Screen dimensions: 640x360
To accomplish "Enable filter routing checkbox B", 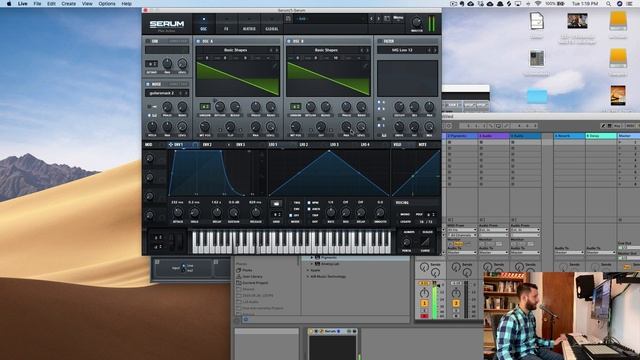I will (379, 108).
